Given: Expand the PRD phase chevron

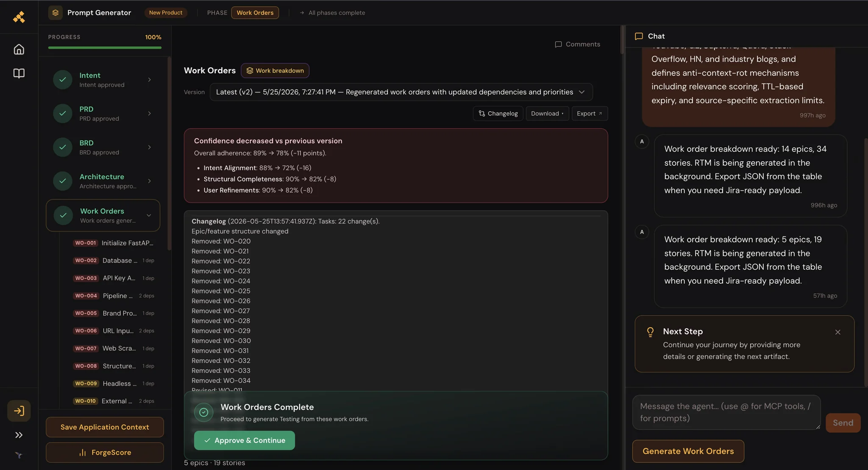Looking at the screenshot, I should click(x=150, y=113).
